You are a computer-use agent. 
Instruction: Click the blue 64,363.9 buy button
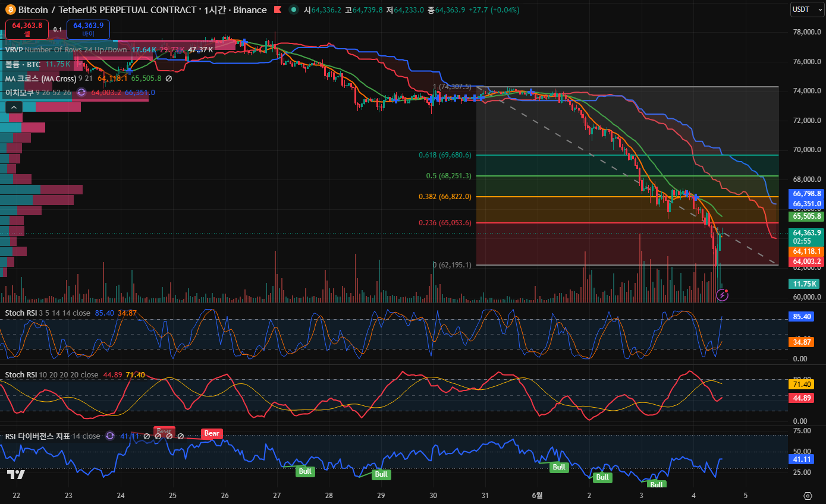pos(88,29)
